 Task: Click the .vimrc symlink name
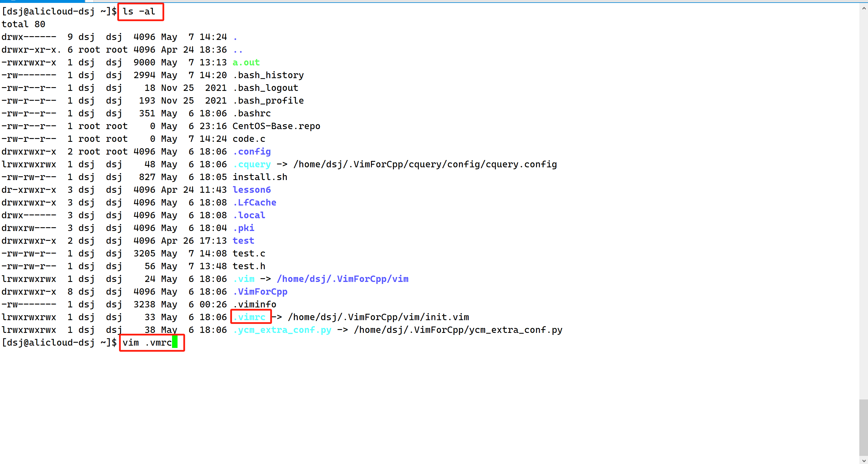(x=249, y=317)
